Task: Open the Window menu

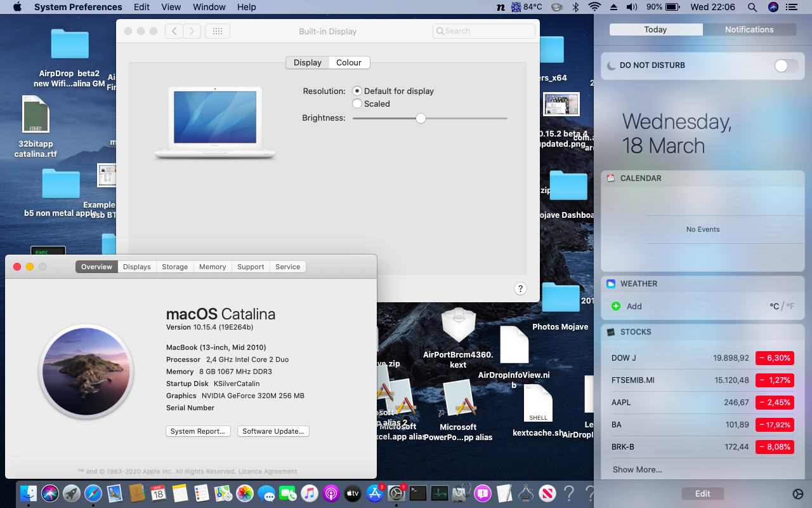Action: (209, 7)
